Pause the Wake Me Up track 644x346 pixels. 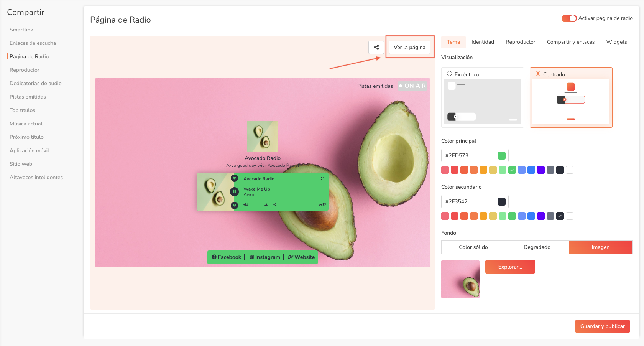coord(235,191)
